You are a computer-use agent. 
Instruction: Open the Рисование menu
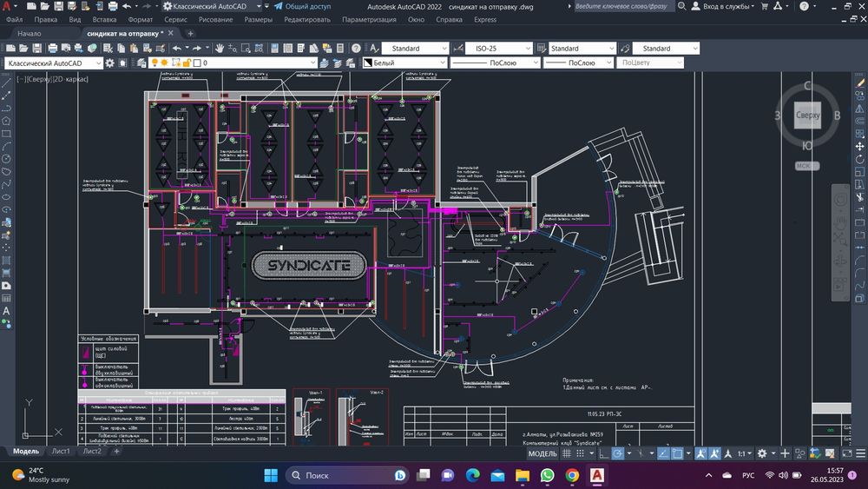click(x=215, y=19)
